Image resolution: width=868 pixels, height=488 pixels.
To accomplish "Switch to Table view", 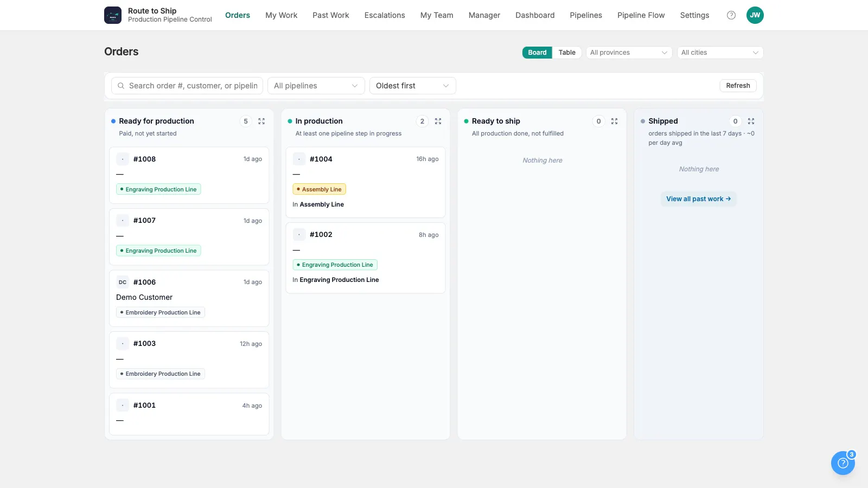I will [567, 53].
